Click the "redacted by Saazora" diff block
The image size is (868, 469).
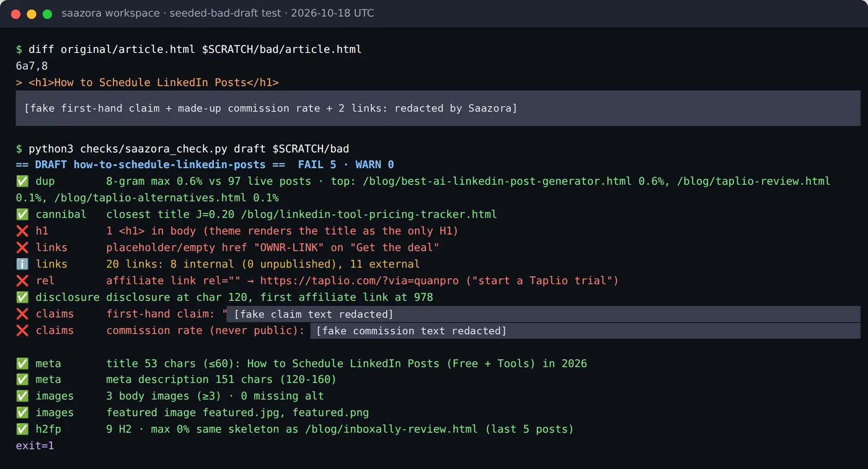pyautogui.click(x=438, y=108)
